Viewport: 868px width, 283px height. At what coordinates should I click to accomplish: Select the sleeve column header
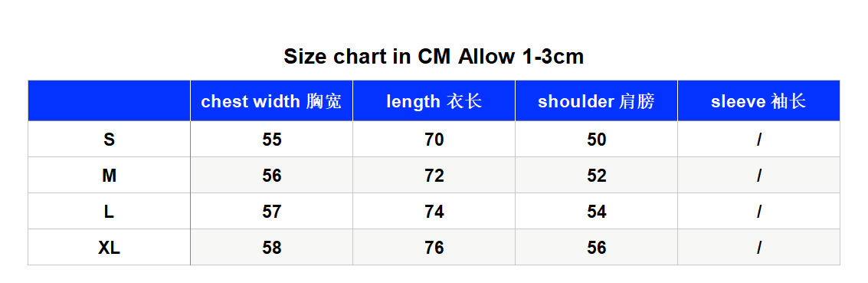[759, 100]
